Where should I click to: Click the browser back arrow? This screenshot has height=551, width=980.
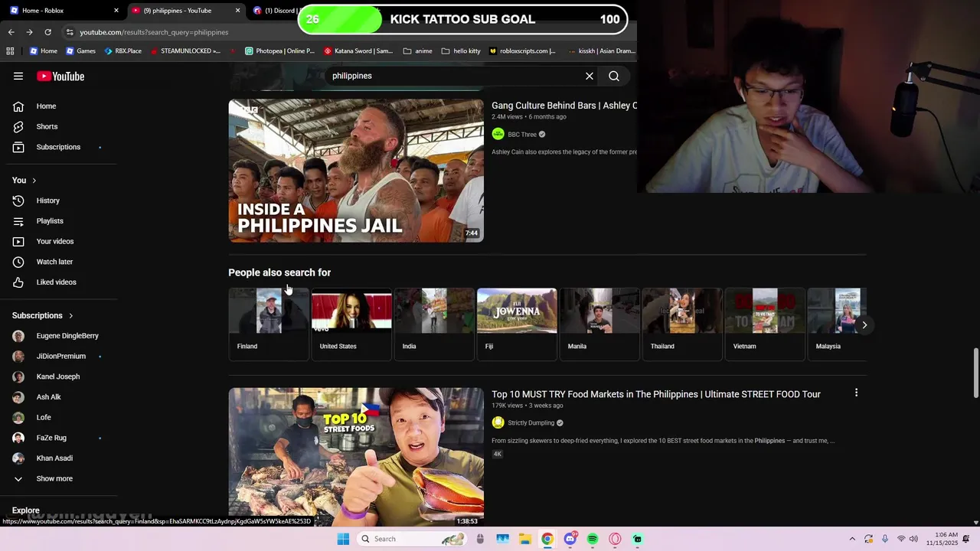11,32
